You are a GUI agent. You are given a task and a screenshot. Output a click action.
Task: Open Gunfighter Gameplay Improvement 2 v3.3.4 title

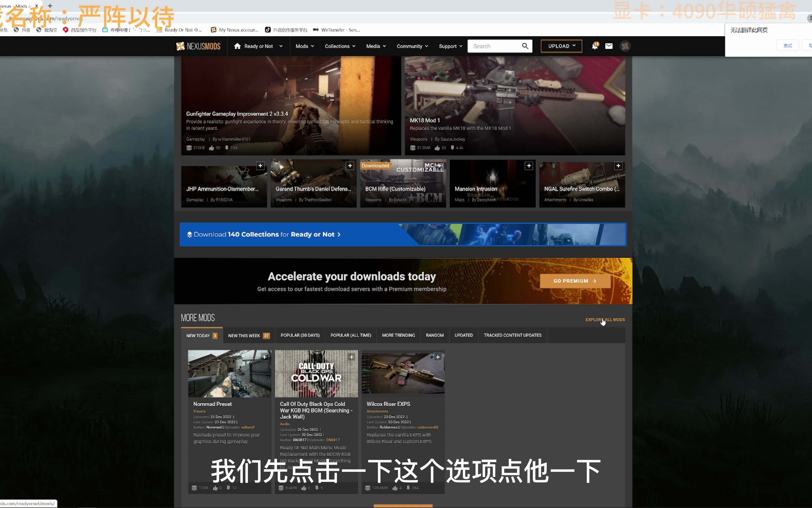(237, 114)
